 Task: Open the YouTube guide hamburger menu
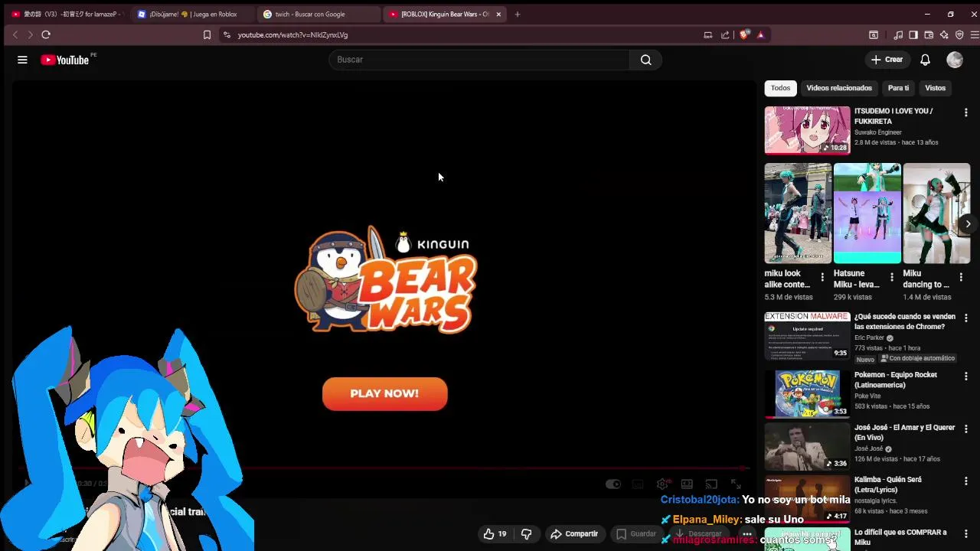[22, 60]
